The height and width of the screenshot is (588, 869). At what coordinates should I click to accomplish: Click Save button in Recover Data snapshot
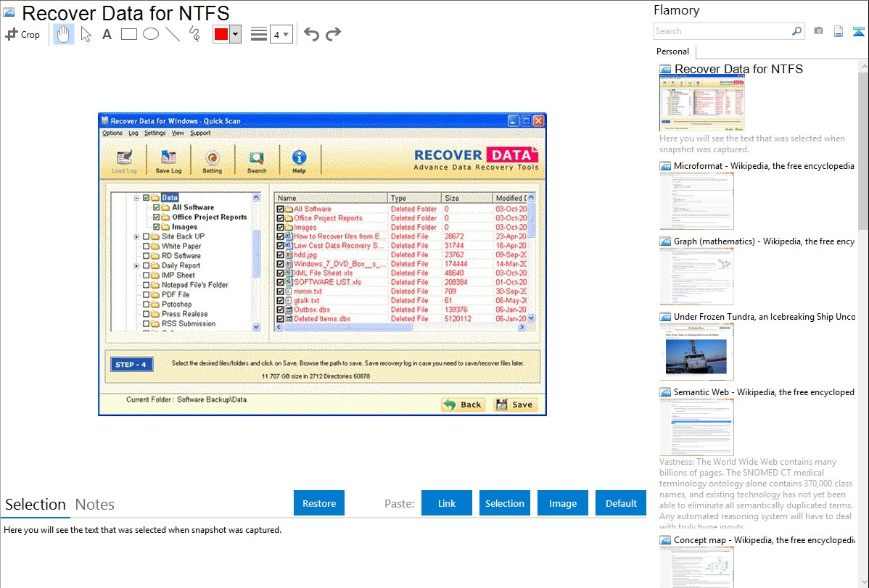click(516, 405)
